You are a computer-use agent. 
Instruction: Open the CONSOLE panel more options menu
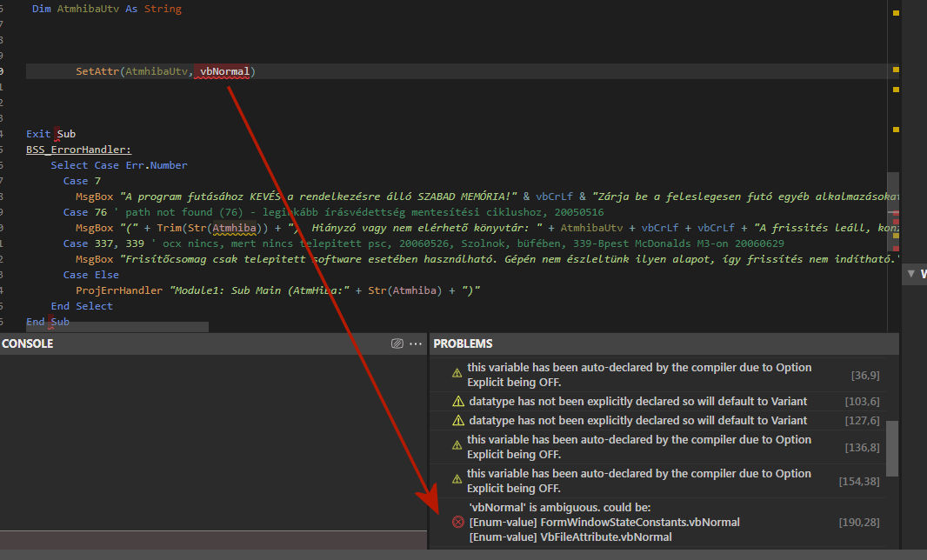tap(416, 343)
